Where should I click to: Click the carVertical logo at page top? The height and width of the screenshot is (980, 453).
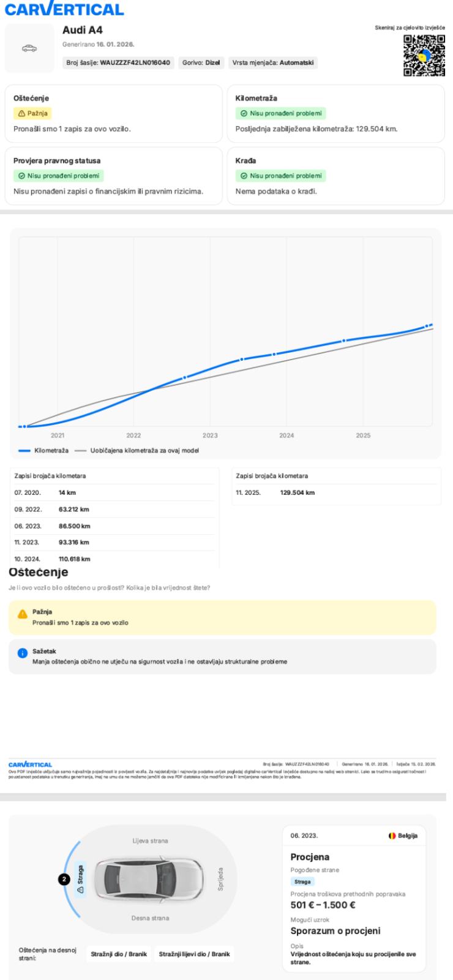64,9
